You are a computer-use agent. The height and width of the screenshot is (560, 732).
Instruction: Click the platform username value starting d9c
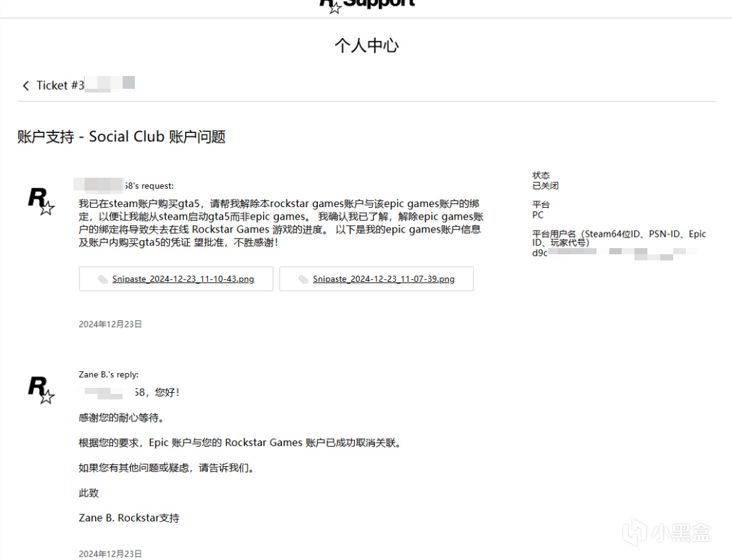614,254
